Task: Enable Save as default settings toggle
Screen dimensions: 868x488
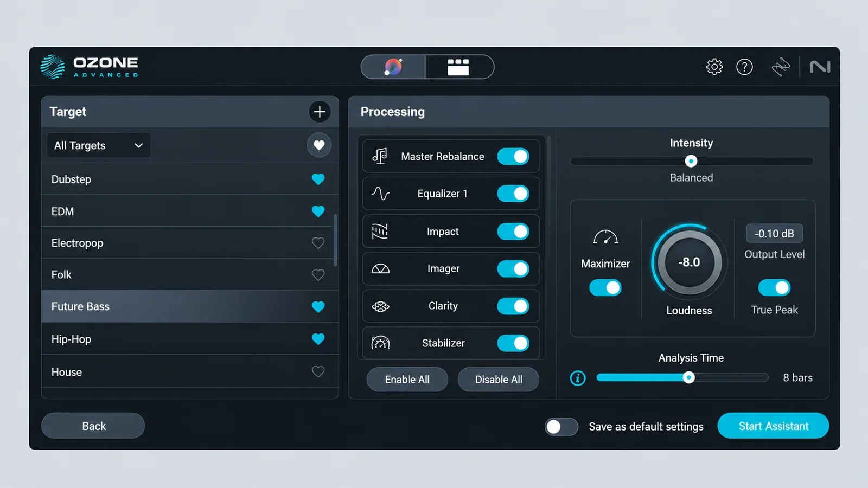Action: [561, 427]
